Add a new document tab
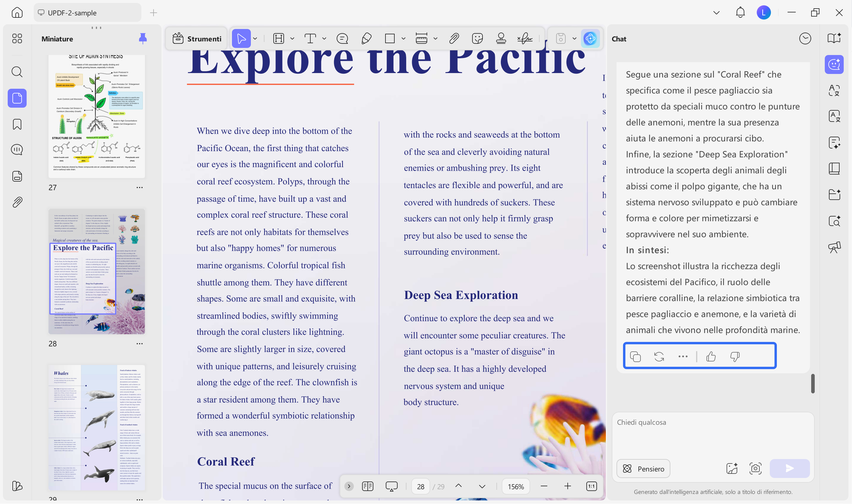Viewport: 852px width, 504px height. click(154, 13)
